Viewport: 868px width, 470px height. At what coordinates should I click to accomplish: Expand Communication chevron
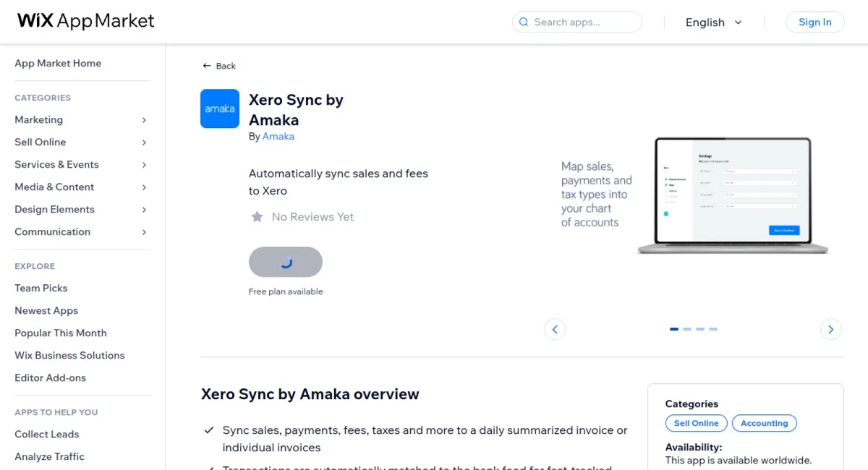coord(144,232)
